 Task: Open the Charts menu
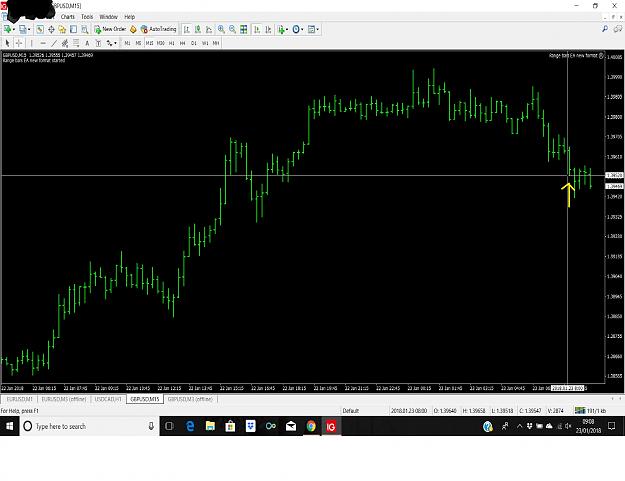tap(68, 17)
